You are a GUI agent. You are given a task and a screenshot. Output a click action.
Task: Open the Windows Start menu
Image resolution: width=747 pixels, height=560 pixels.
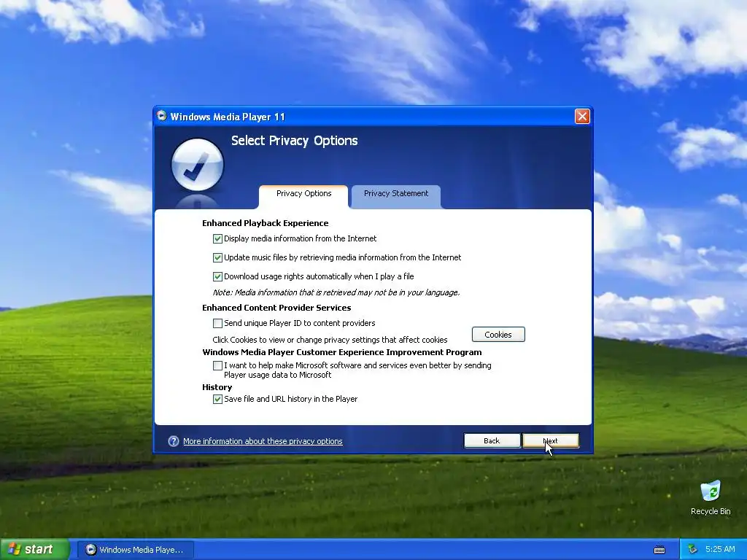coord(34,550)
